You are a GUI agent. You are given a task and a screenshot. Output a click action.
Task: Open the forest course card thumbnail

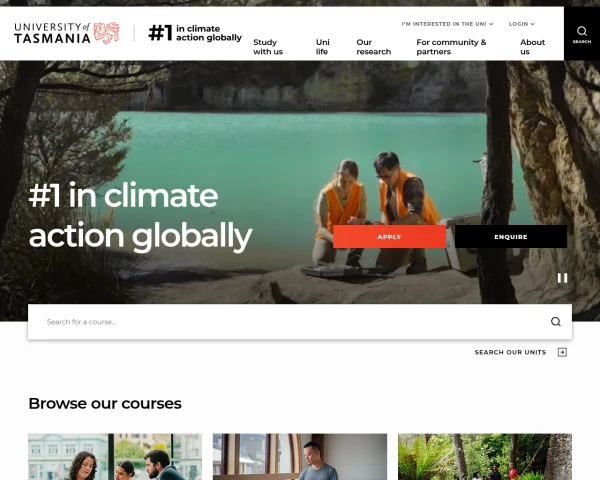tap(485, 457)
